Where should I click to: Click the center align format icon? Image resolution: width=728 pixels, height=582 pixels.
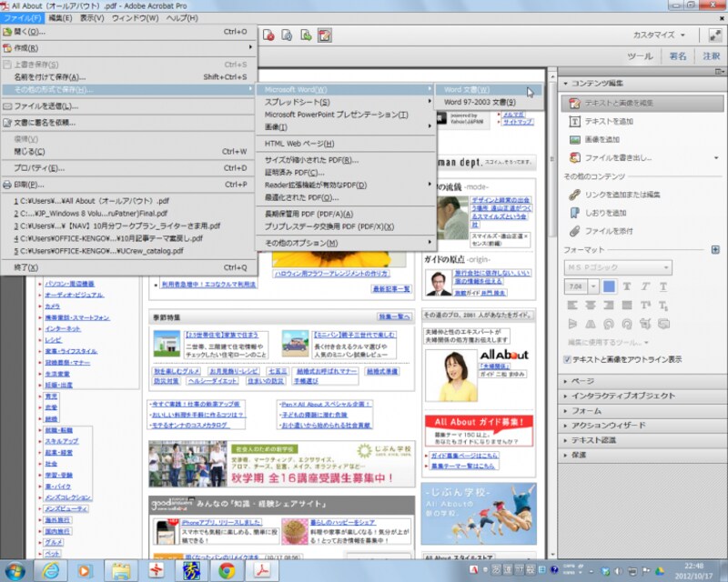click(x=591, y=305)
